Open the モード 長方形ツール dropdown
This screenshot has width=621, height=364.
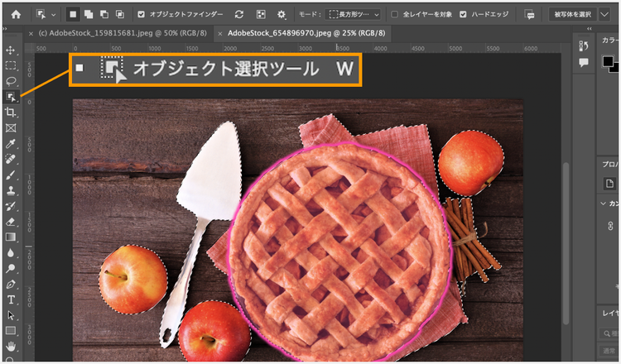pyautogui.click(x=353, y=14)
